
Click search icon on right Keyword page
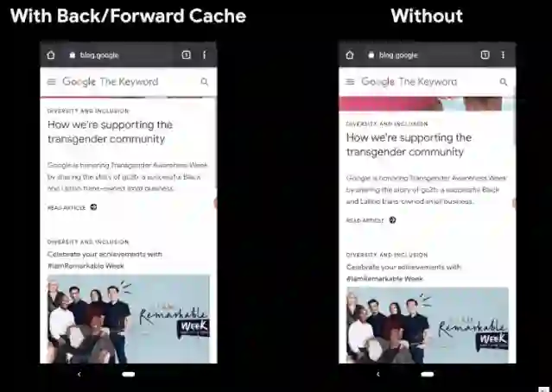click(504, 82)
